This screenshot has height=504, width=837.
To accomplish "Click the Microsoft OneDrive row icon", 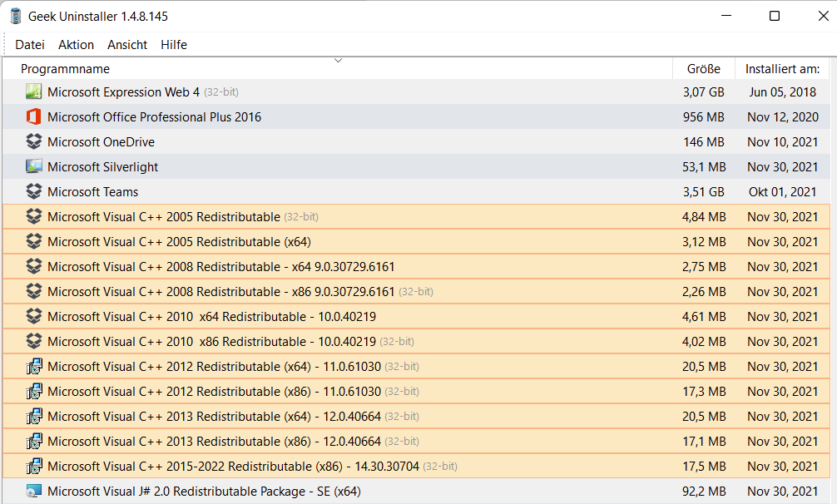I will click(33, 142).
